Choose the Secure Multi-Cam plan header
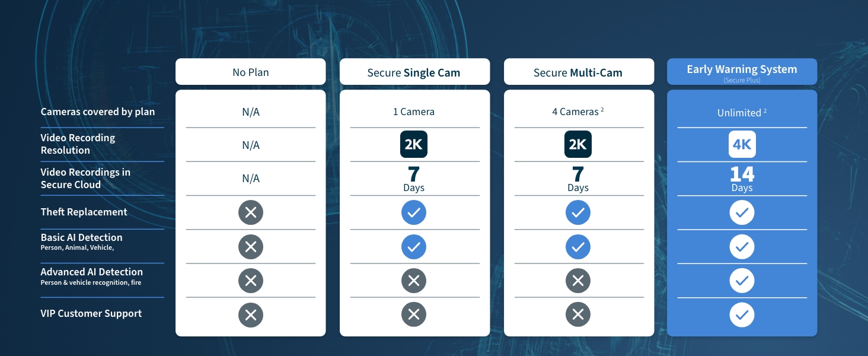The height and width of the screenshot is (356, 868). coord(578,72)
